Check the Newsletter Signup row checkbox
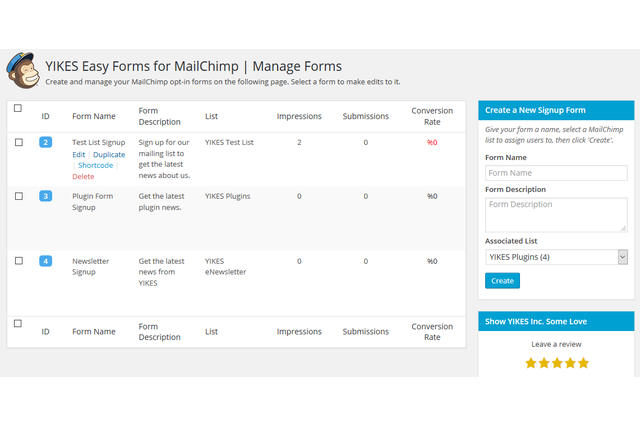This screenshot has height=426, width=640. click(x=18, y=261)
